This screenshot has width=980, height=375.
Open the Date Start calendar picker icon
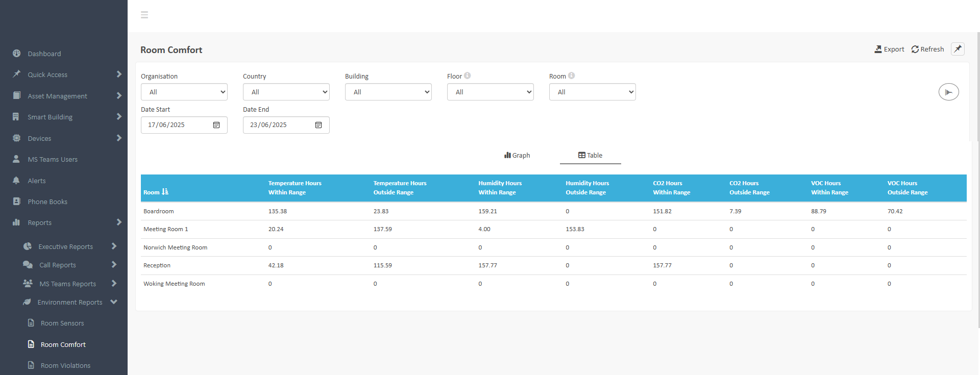(x=216, y=125)
